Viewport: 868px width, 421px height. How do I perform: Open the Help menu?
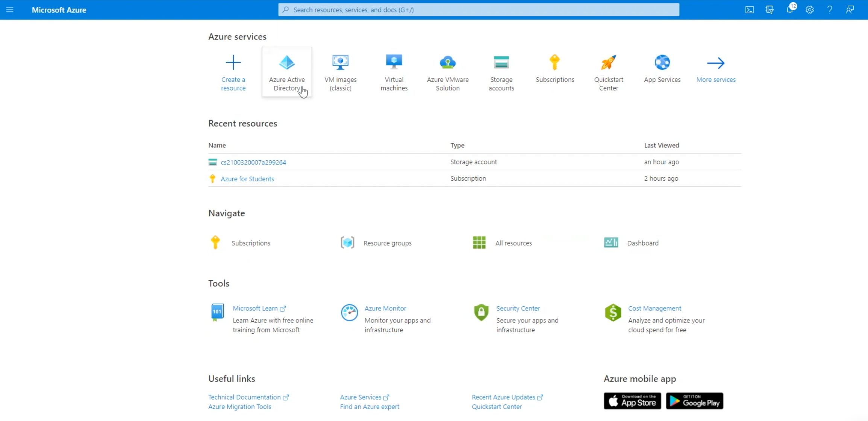(x=830, y=9)
